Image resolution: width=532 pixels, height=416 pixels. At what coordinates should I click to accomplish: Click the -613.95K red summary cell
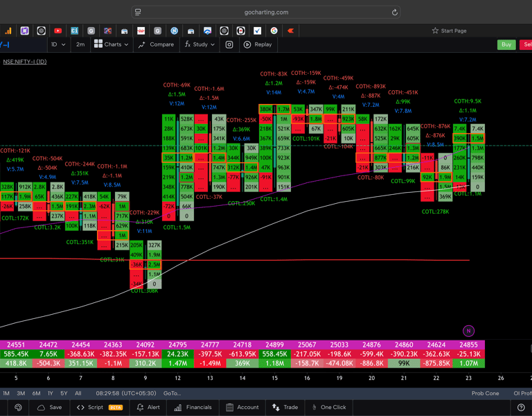coord(242,354)
